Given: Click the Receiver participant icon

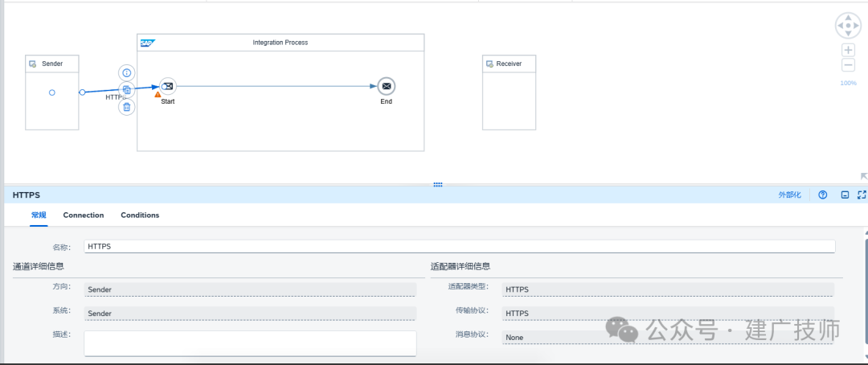Looking at the screenshot, I should click(489, 64).
